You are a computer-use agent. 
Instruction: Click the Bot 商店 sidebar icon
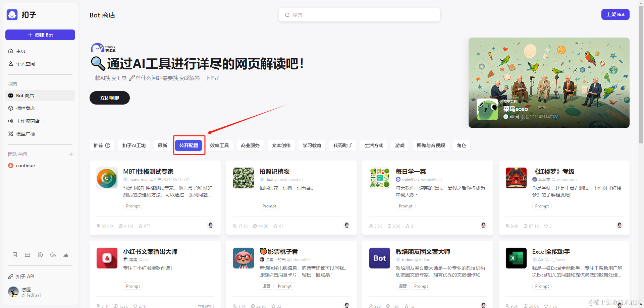pyautogui.click(x=11, y=96)
